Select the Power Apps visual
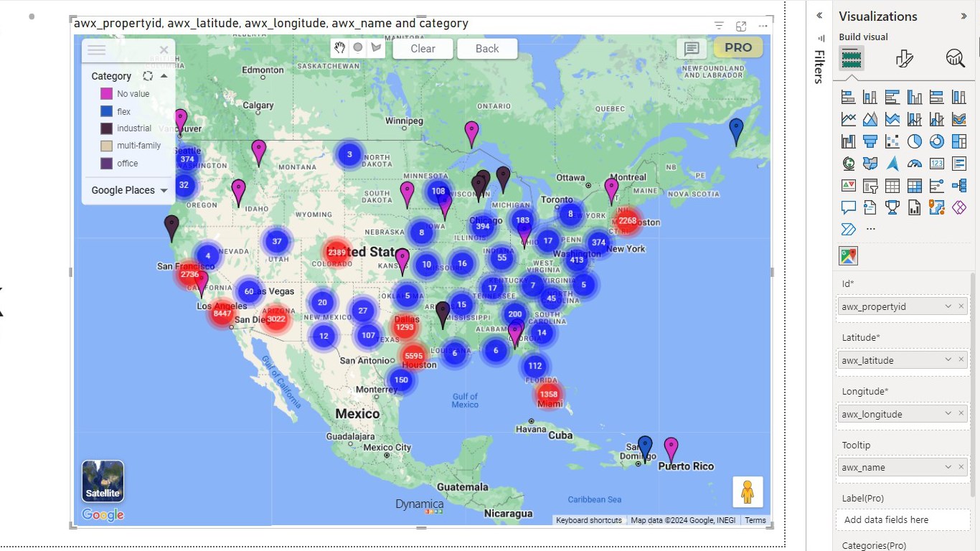 click(959, 208)
